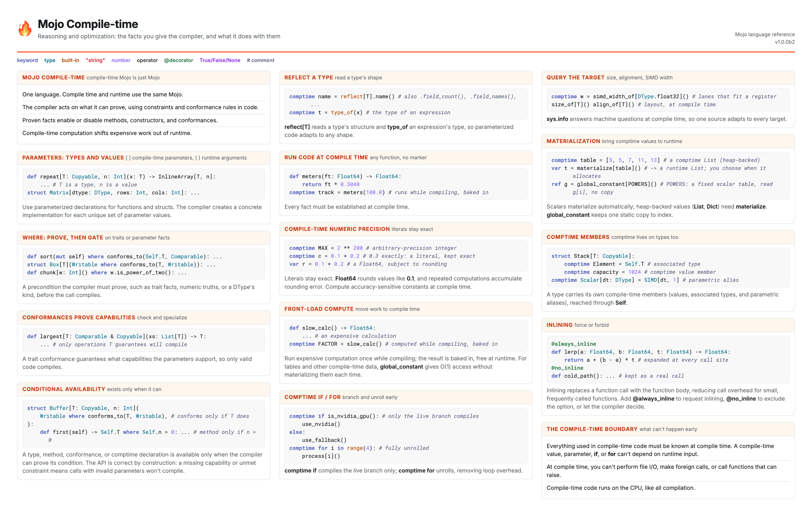Click the code line "struct Box[T](Writable where ...)"
The width and height of the screenshot is (812, 513).
[x=121, y=264]
